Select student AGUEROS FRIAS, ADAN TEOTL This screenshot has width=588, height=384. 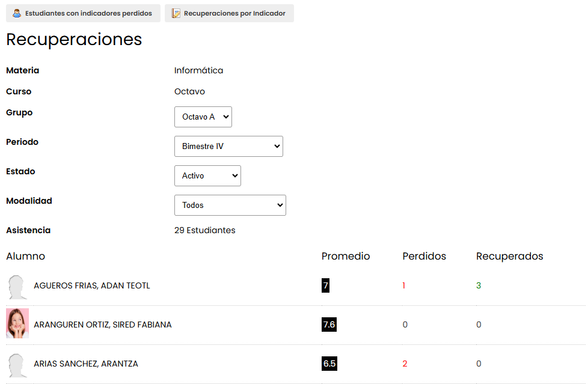[x=92, y=286]
